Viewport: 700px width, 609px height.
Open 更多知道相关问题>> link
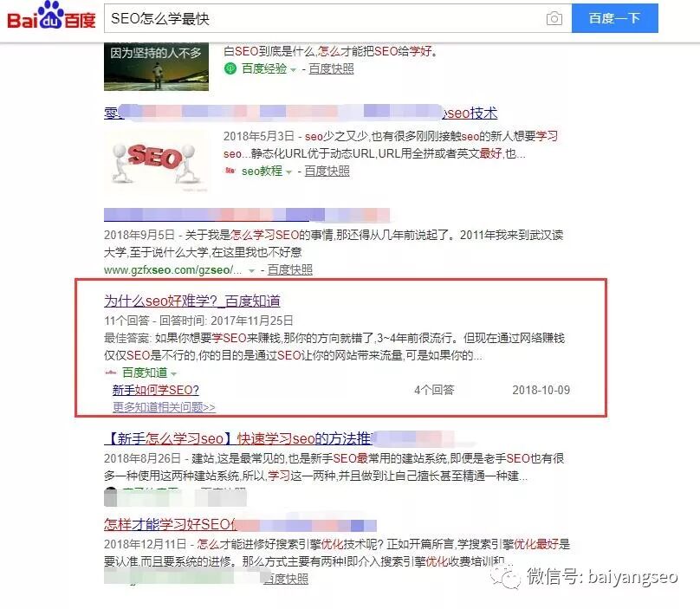coord(164,407)
